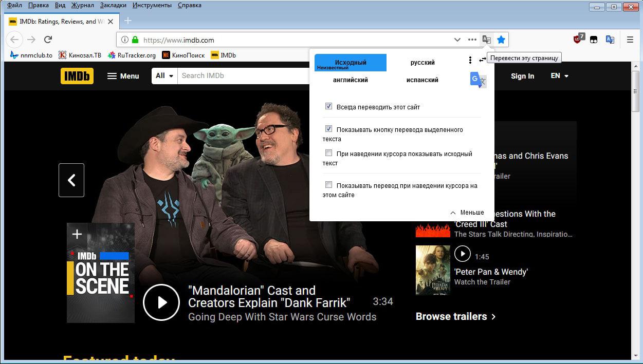Go back to previous page
The width and height of the screenshot is (643, 364).
tap(14, 40)
